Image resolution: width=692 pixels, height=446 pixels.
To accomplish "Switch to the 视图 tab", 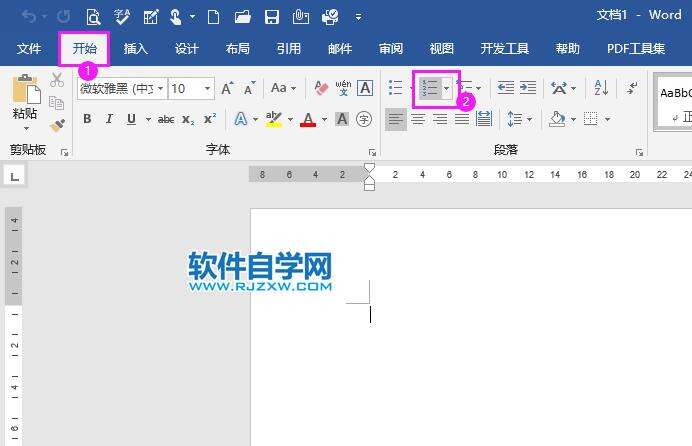I will point(442,49).
